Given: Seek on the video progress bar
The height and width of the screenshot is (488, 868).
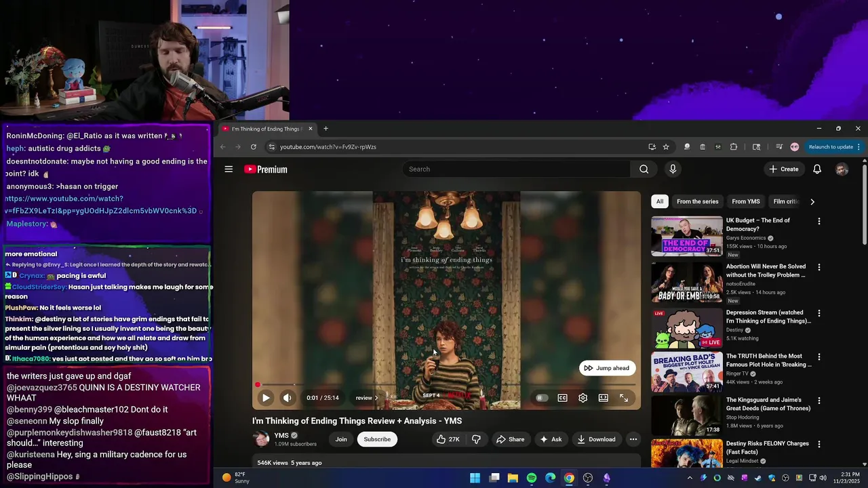Looking at the screenshot, I should [446, 385].
